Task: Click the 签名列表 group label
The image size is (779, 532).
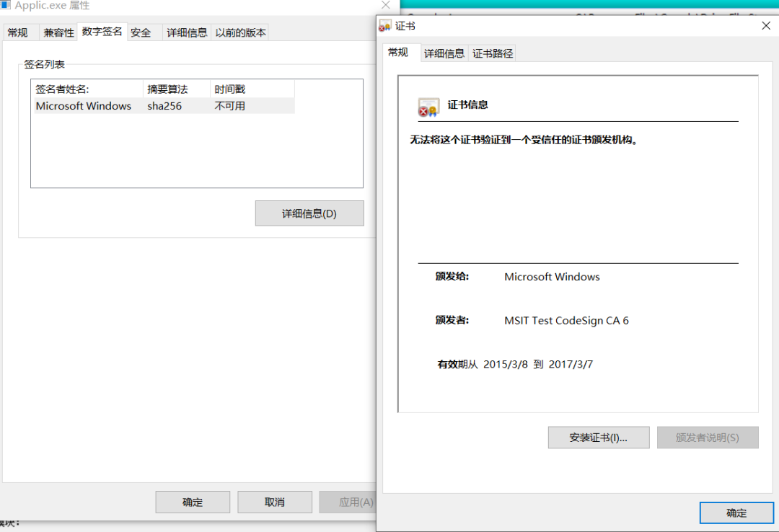Action: [x=44, y=64]
